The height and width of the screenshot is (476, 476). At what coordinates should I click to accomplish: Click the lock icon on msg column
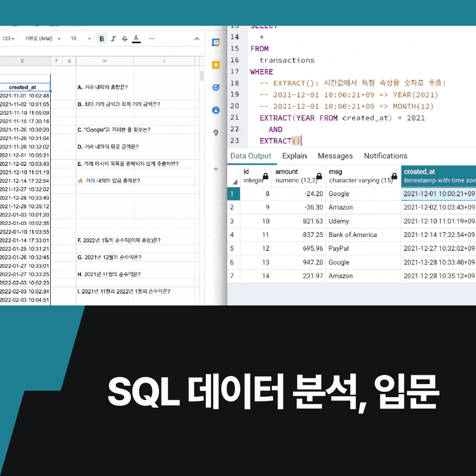(394, 176)
